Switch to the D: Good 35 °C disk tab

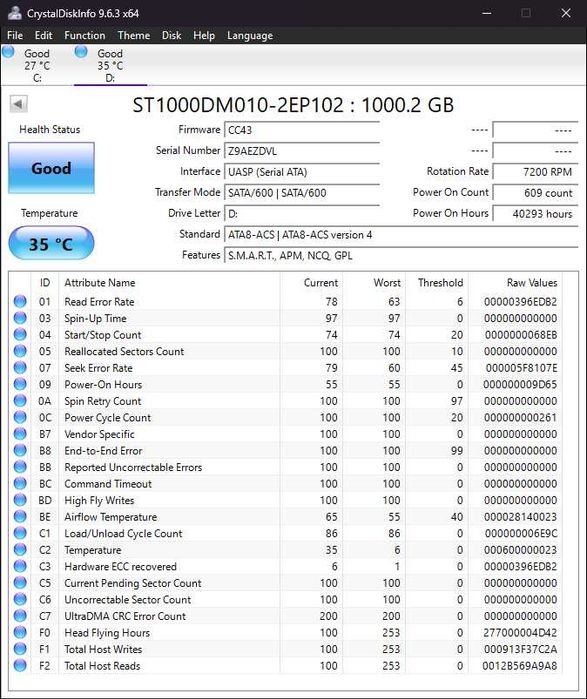pos(111,66)
